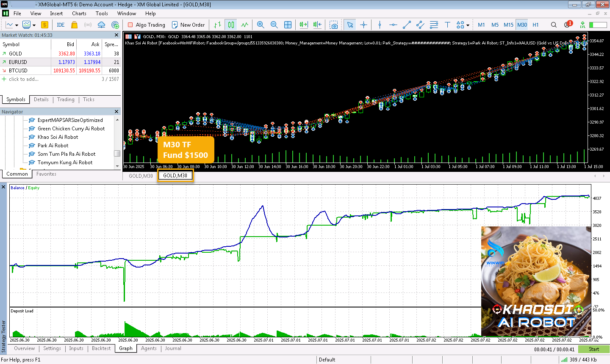This screenshot has height=364, width=610.
Task: Take a chart screenshot with camera icon
Action: [x=334, y=25]
